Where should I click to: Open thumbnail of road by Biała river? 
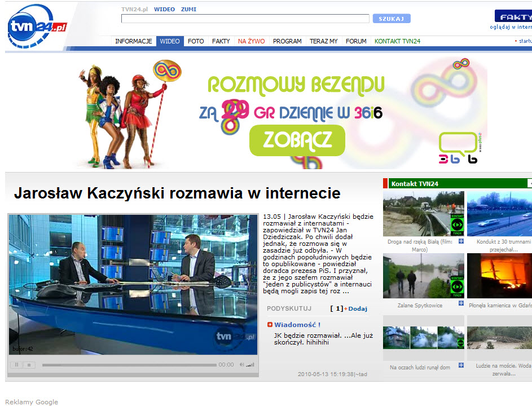coord(424,214)
